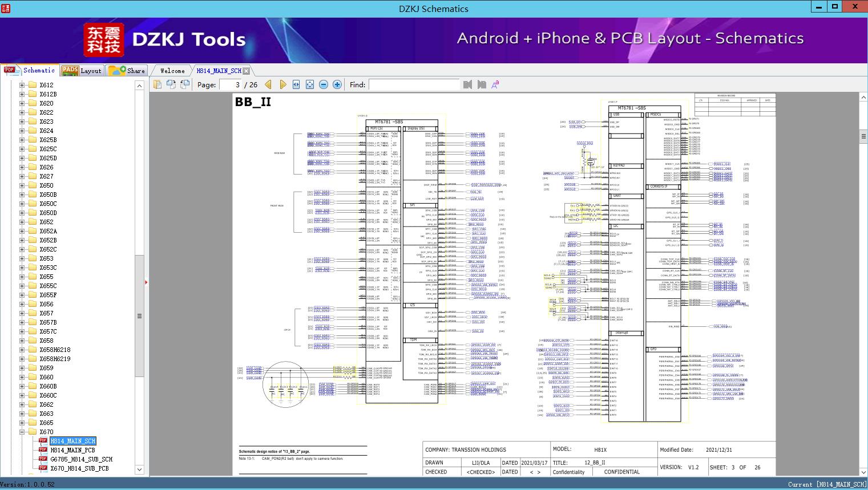The width and height of the screenshot is (868, 490).
Task: Click the folder icon of X650
Action: pyautogui.click(x=33, y=185)
